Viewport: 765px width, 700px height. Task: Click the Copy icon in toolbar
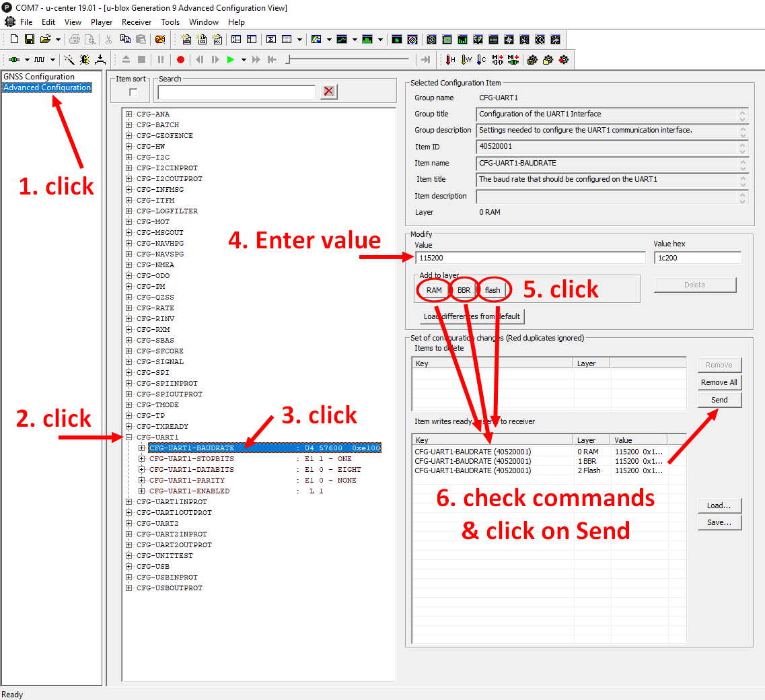125,40
